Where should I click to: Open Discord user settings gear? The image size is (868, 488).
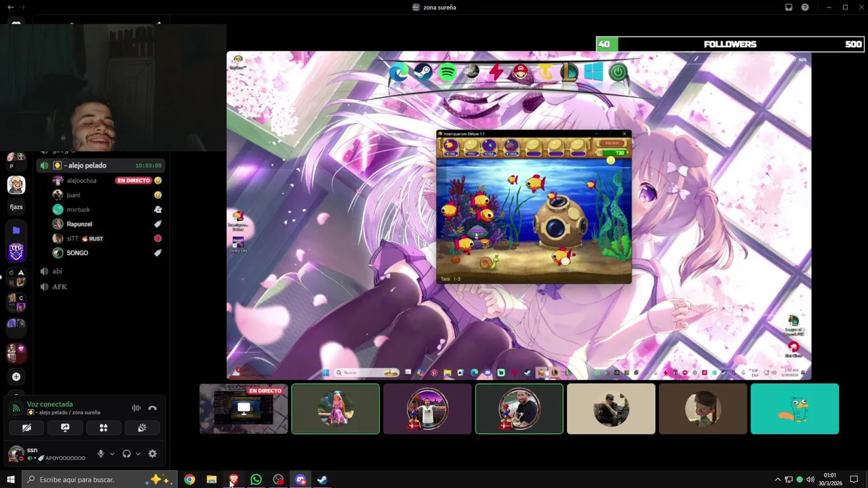click(x=153, y=454)
